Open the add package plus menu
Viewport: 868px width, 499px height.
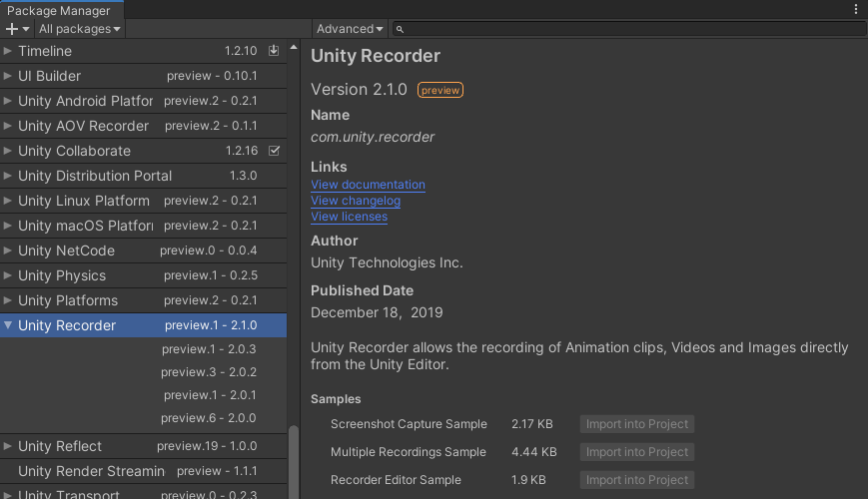[17, 29]
